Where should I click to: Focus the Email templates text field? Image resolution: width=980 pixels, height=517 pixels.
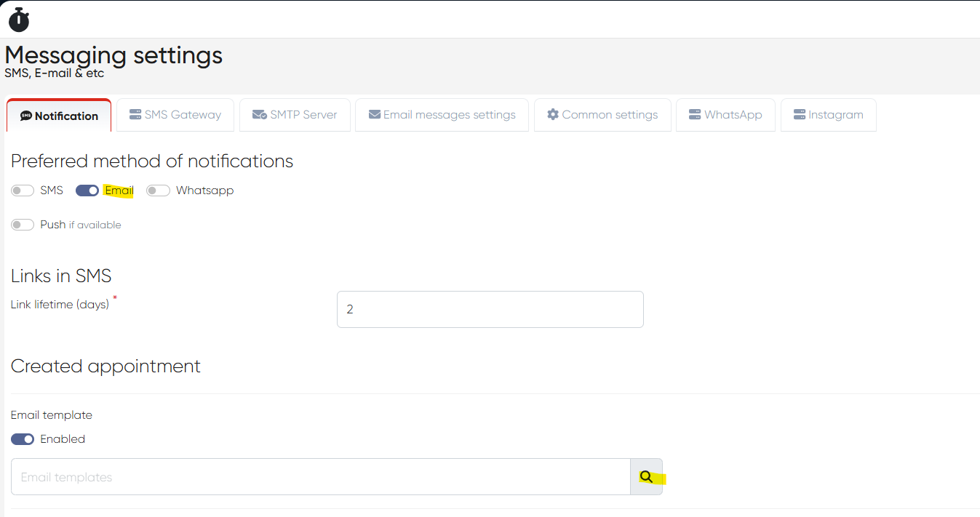(320, 477)
